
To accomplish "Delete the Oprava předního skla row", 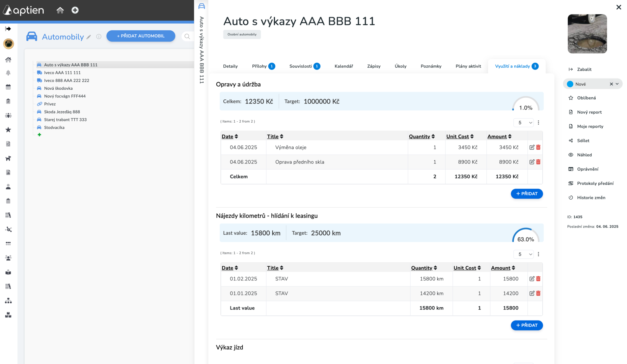I will [x=538, y=162].
